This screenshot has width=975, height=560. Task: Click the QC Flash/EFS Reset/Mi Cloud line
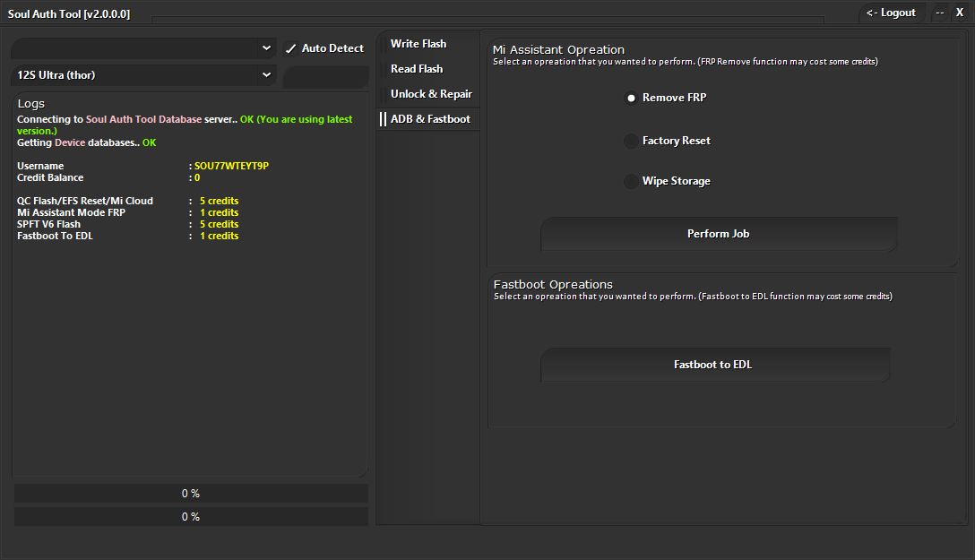coord(127,201)
